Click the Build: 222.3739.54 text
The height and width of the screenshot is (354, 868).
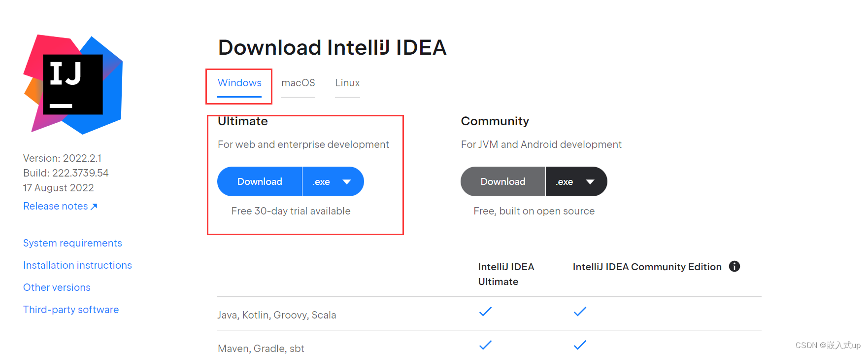[66, 173]
